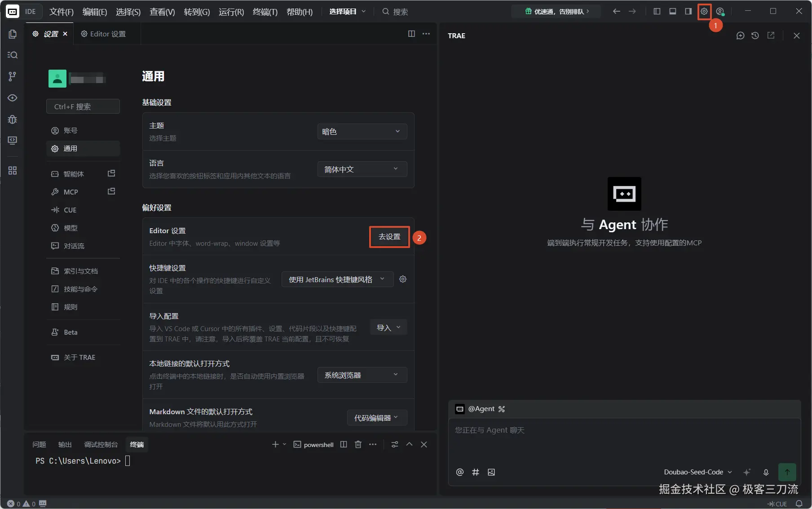The image size is (812, 509).
Task: Insert a # context reference in chat
Action: (x=476, y=472)
